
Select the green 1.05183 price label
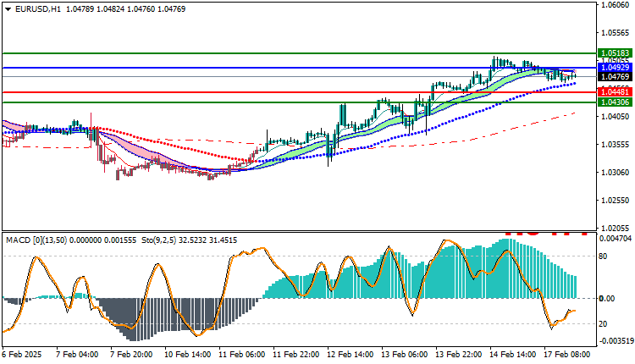click(x=615, y=53)
